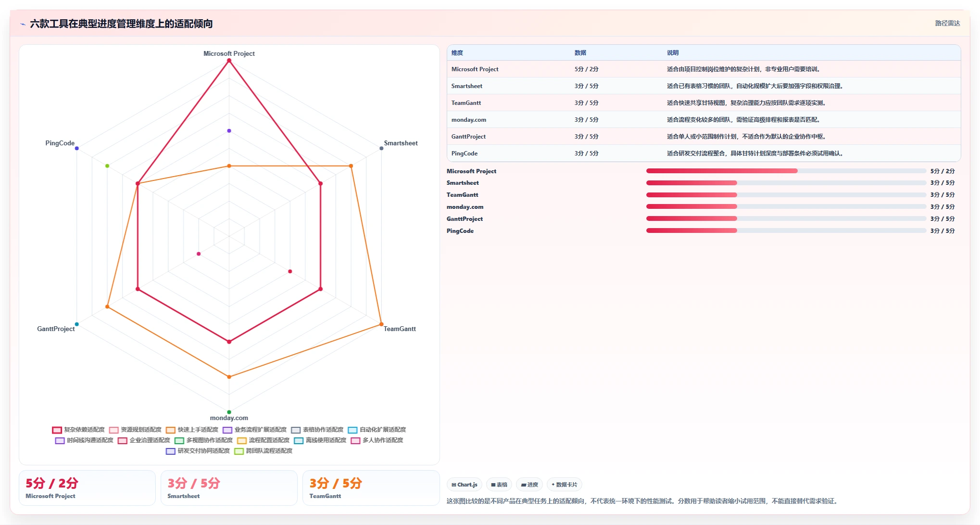Toggle the 资源规划适配度 legend series

pos(135,430)
